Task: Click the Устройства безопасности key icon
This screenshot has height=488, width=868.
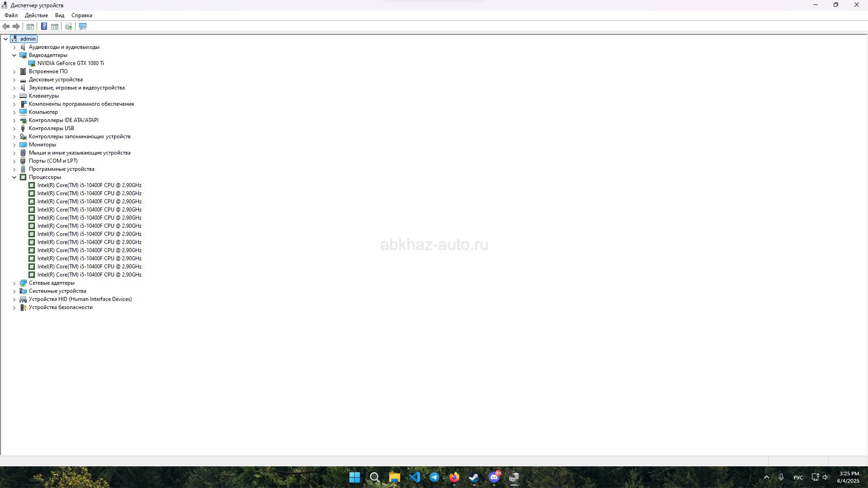Action: 23,307
